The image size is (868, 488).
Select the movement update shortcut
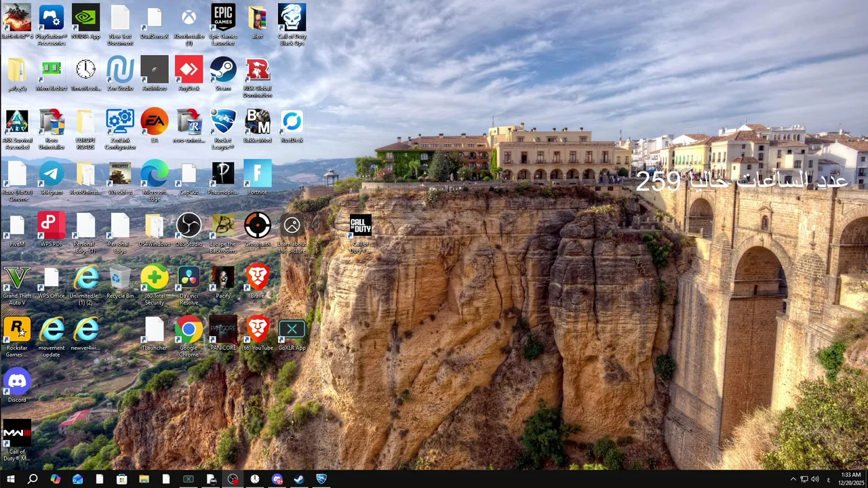(52, 338)
